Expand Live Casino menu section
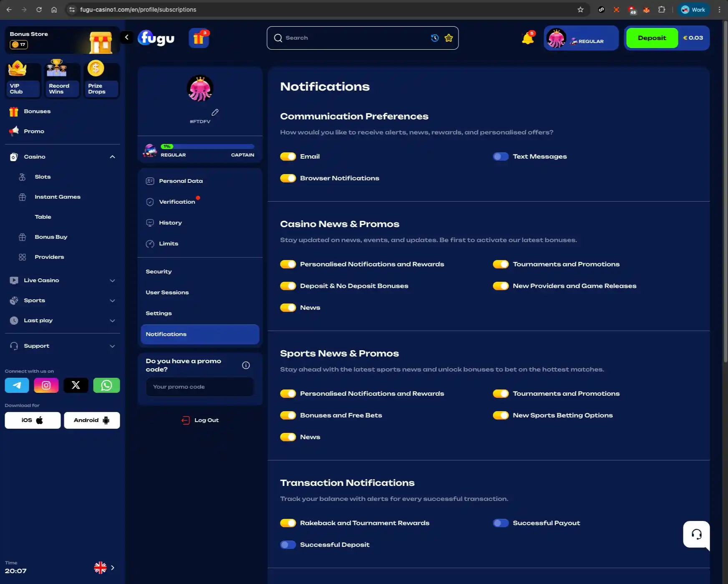 [112, 281]
